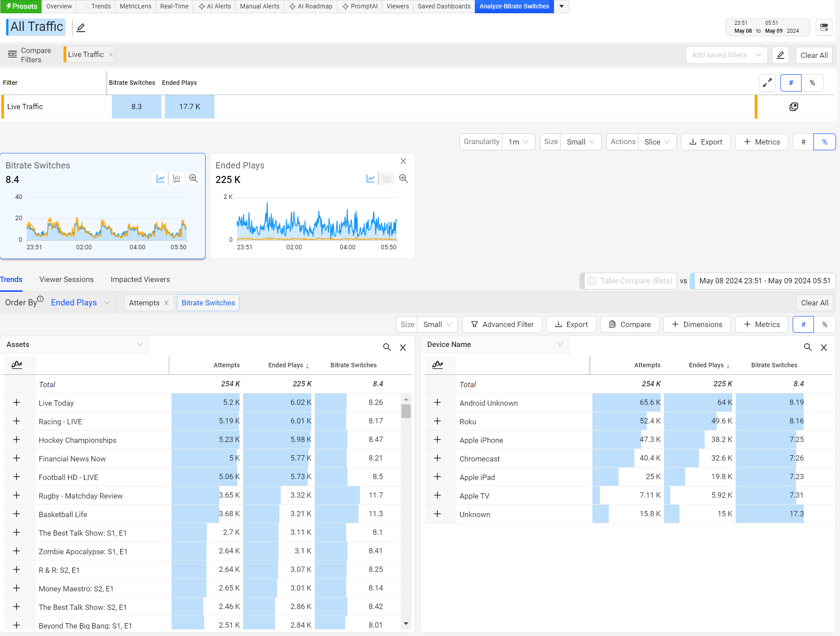Open the Impacted Viewers tab
Image resolution: width=840 pixels, height=636 pixels.
[140, 279]
